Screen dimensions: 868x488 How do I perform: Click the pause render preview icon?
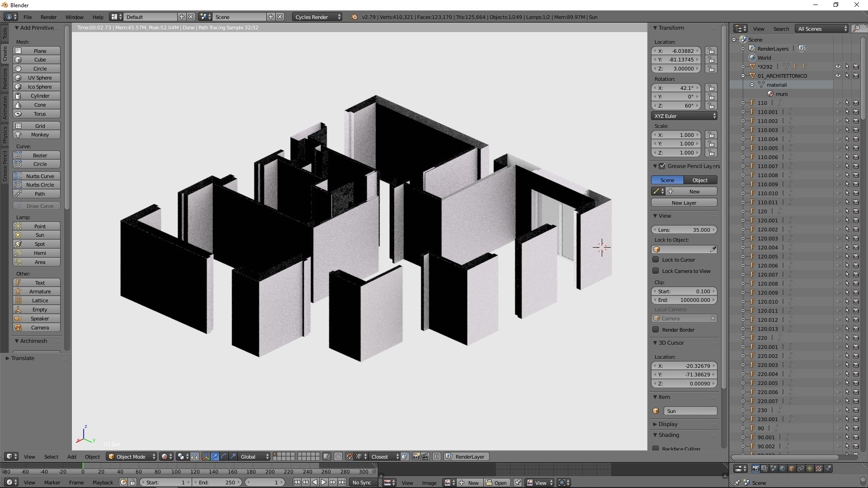click(437, 457)
